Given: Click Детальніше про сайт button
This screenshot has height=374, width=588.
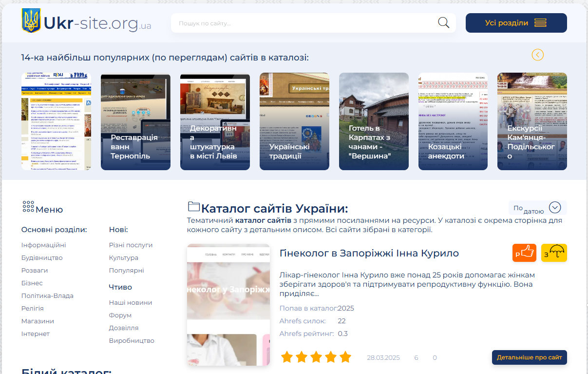Looking at the screenshot, I should click(x=529, y=357).
